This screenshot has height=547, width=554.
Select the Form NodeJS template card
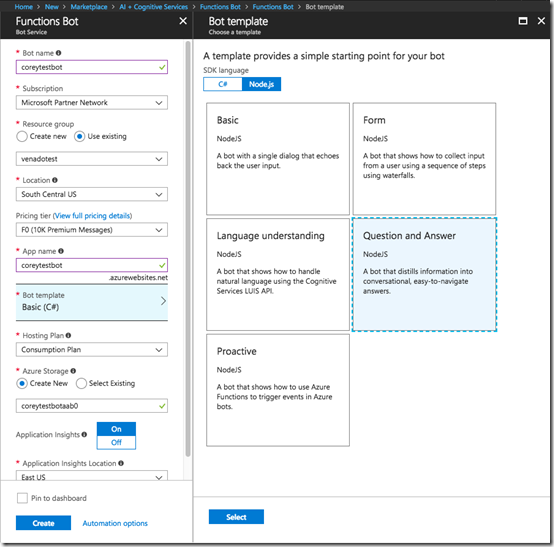[424, 159]
